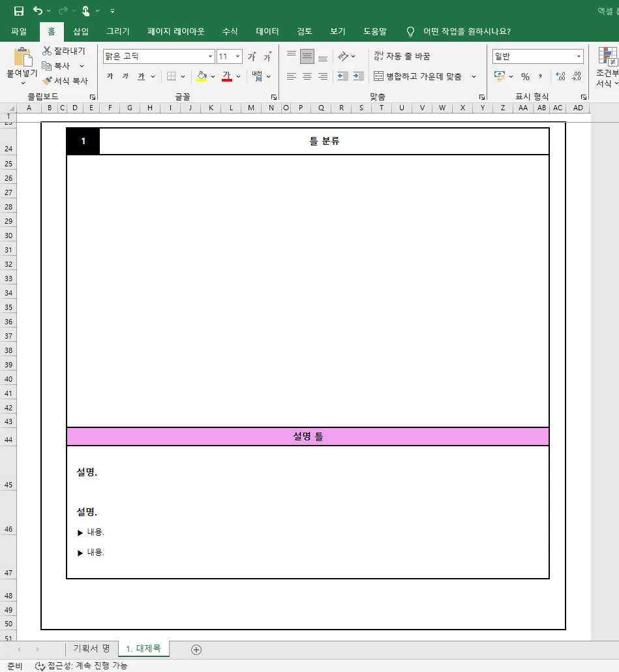The width and height of the screenshot is (619, 672).
Task: Open underline style dropdown arrow
Action: pyautogui.click(x=153, y=77)
